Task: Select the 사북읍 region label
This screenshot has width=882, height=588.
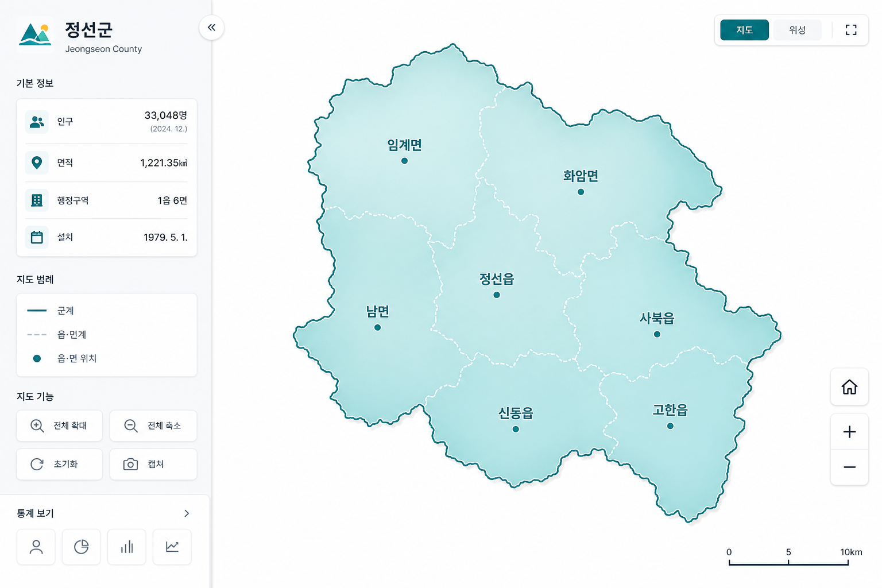Action: [x=657, y=318]
